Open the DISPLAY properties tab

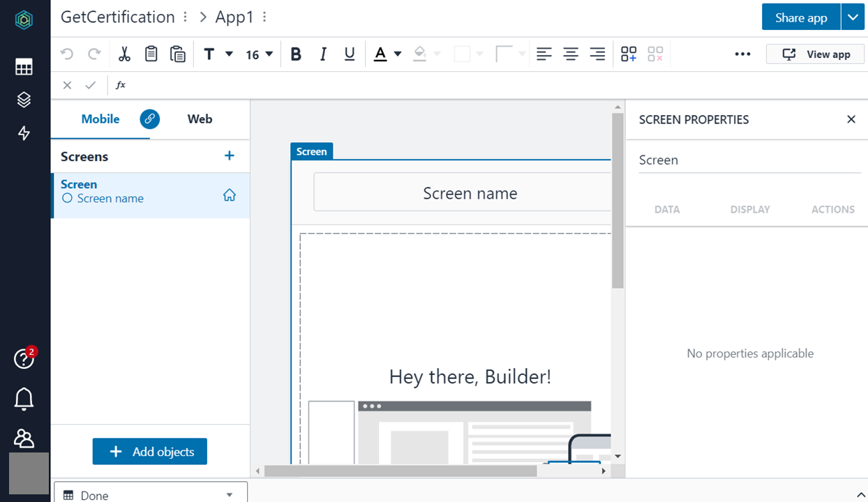[x=750, y=209]
